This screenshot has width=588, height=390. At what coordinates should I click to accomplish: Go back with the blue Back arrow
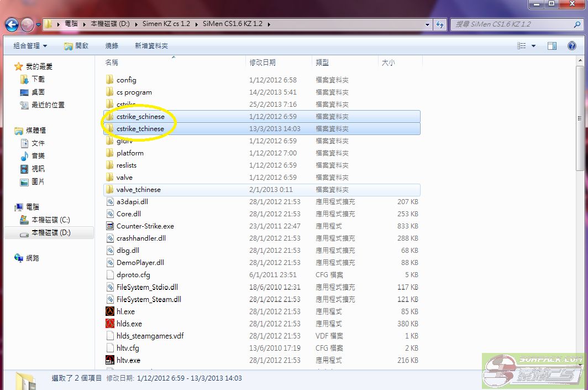pos(12,25)
